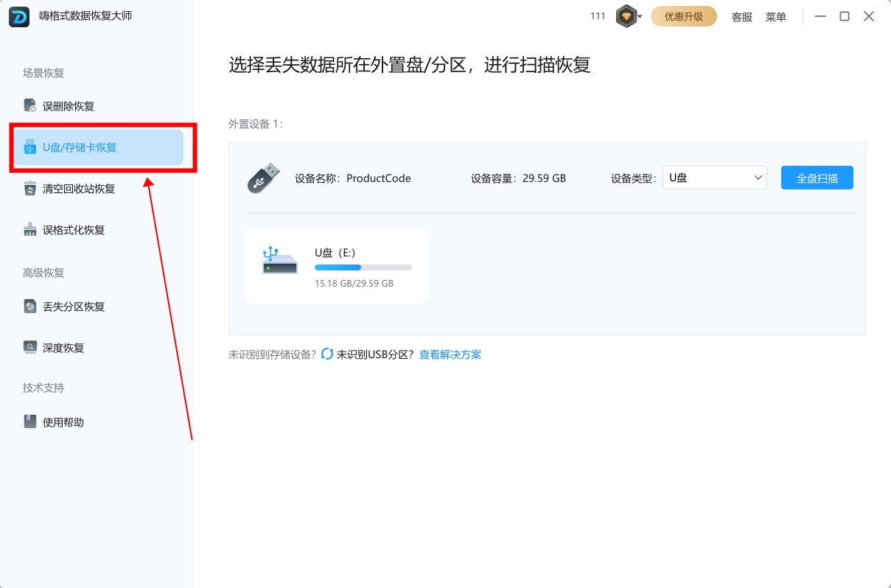Click the 设备容量: 29.59 GB text

pos(519,178)
